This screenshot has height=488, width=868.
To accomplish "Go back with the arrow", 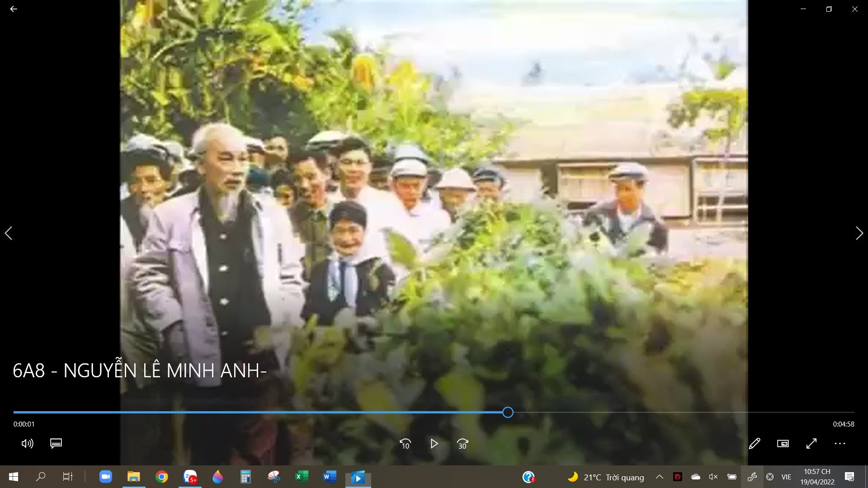I will coord(14,9).
